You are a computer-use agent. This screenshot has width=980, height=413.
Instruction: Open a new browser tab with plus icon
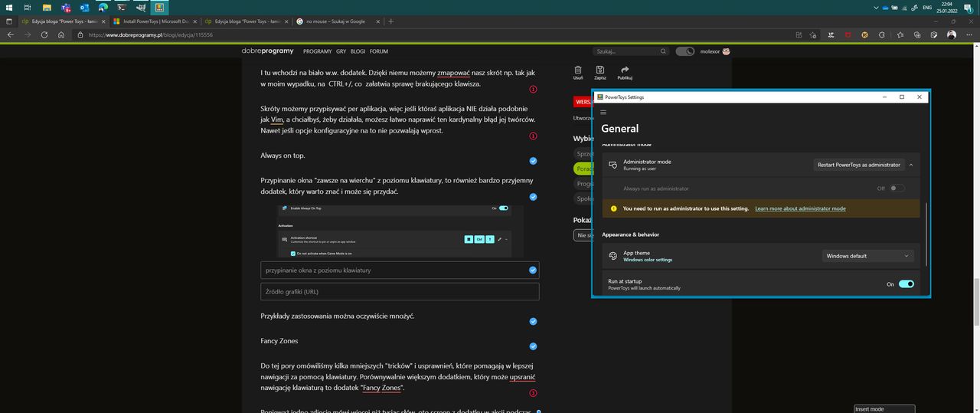coord(390,21)
